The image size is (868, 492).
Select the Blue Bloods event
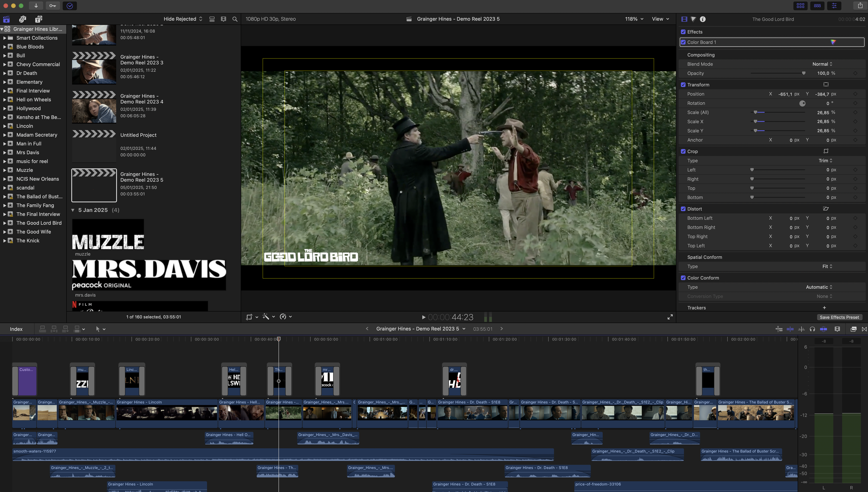(x=30, y=47)
